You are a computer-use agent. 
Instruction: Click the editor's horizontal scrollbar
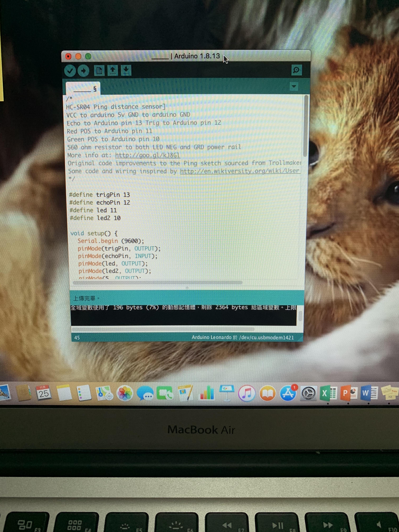click(x=158, y=283)
